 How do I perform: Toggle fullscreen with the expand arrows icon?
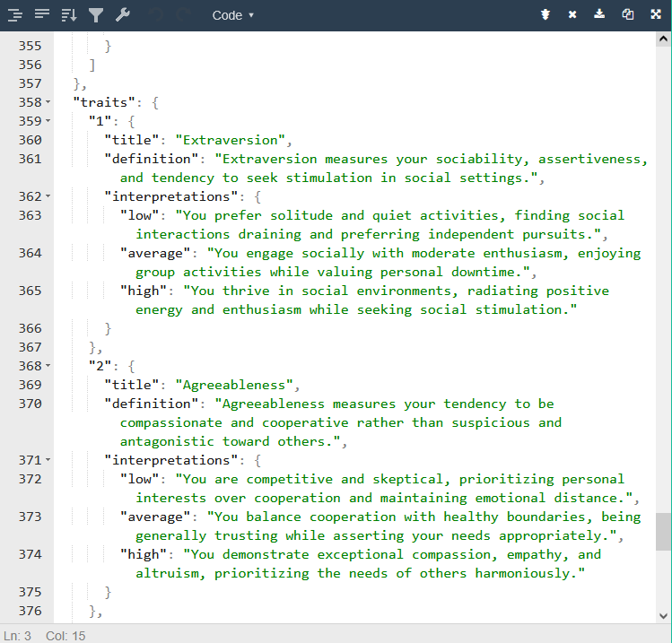coord(655,15)
